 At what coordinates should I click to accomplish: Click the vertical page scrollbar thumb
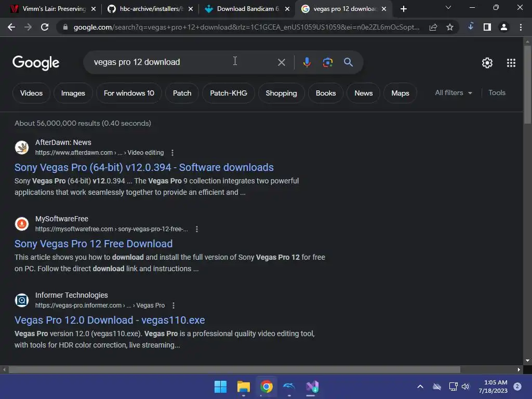tap(527, 85)
